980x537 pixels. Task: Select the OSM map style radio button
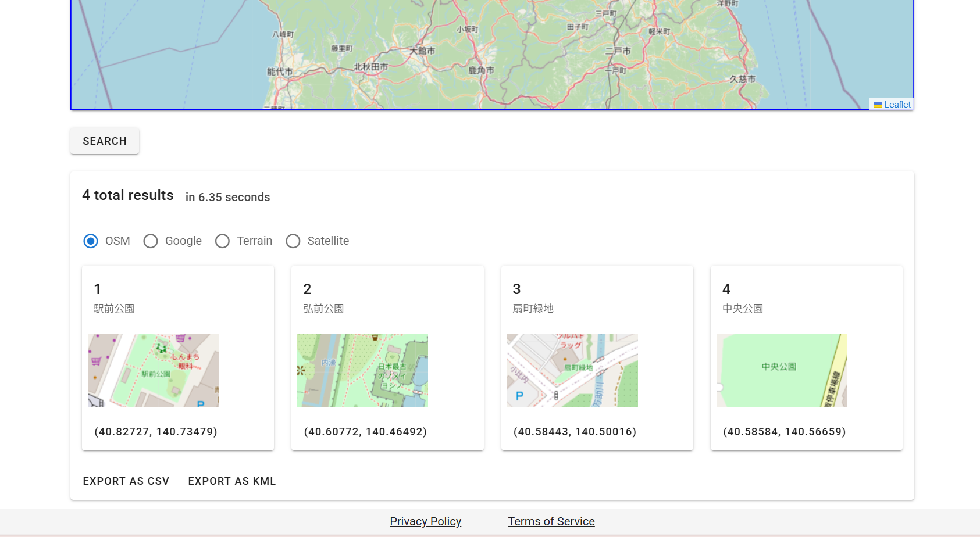point(91,241)
